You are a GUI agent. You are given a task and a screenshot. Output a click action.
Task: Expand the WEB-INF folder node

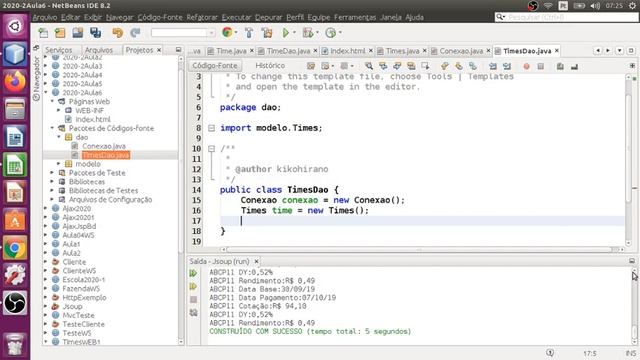[59, 111]
